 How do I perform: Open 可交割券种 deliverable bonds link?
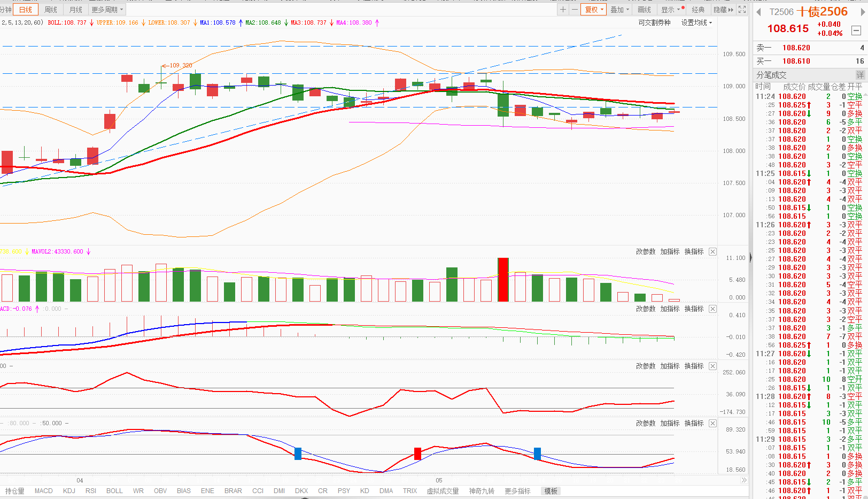click(654, 22)
